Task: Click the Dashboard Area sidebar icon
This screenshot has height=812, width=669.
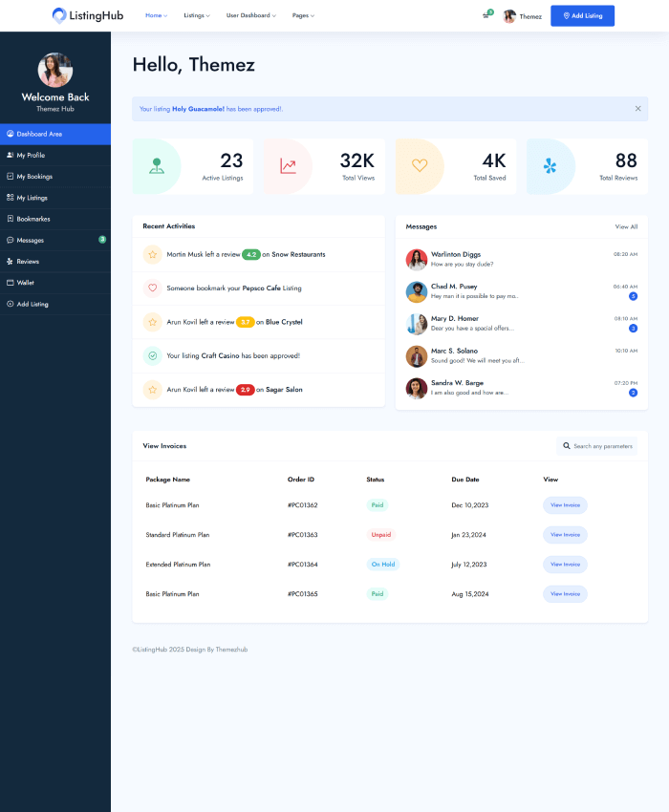Action: (10, 134)
